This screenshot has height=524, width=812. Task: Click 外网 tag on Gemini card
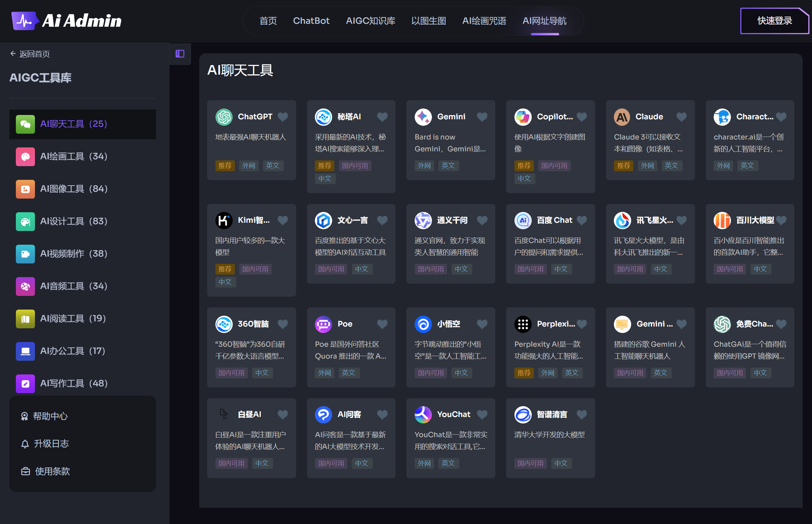click(x=424, y=166)
